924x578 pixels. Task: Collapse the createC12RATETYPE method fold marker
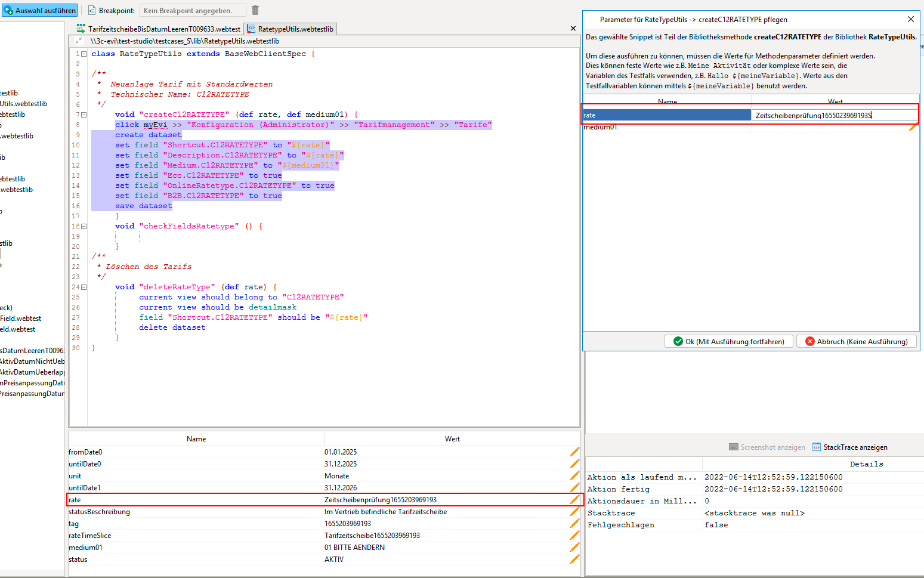(x=84, y=115)
